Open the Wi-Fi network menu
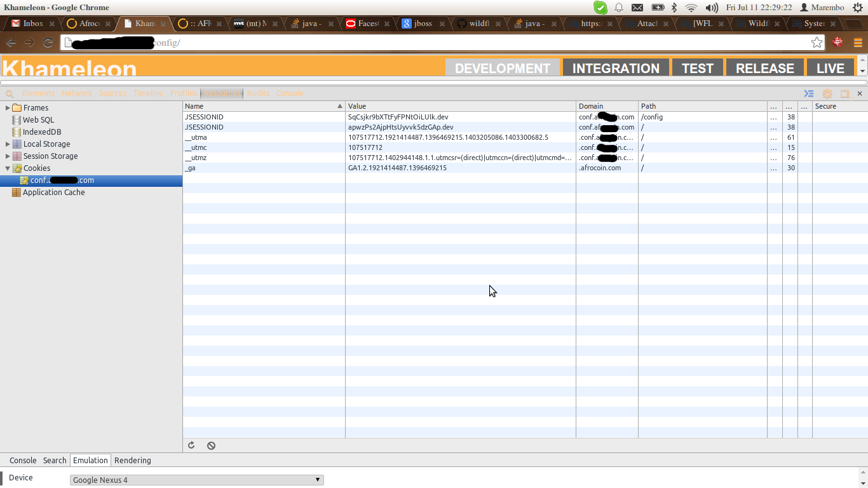Viewport: 868px width, 488px height. coord(691,8)
